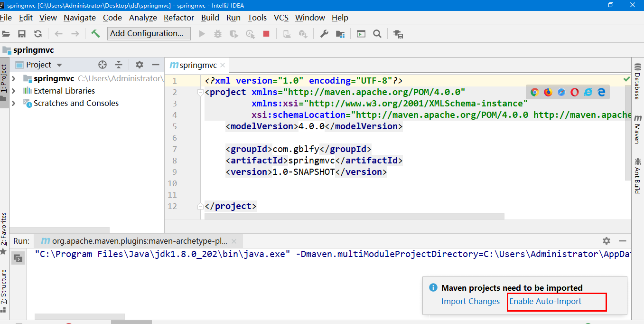Search everywhere with the magnifier icon
The height and width of the screenshot is (324, 644).
click(x=377, y=34)
